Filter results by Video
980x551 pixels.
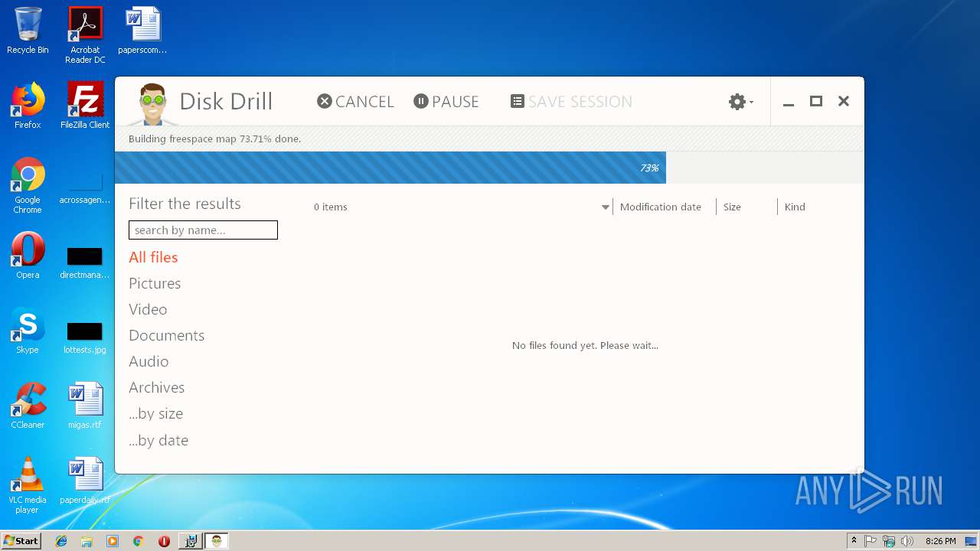click(148, 309)
